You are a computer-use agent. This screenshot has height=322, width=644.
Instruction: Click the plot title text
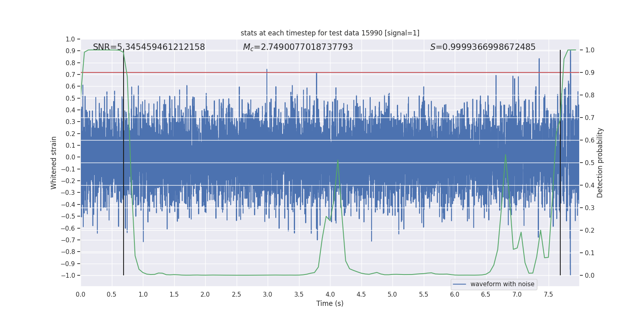pos(330,33)
